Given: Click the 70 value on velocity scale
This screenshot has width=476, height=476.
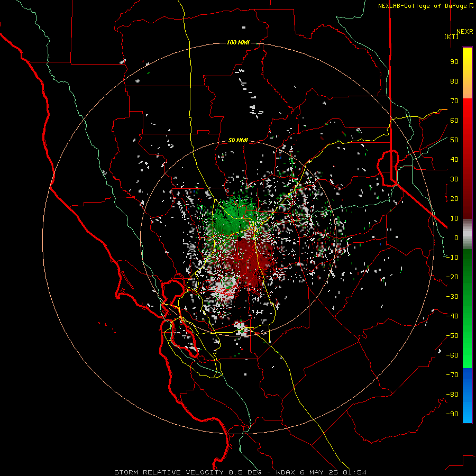Looking at the screenshot, I should [x=454, y=101].
